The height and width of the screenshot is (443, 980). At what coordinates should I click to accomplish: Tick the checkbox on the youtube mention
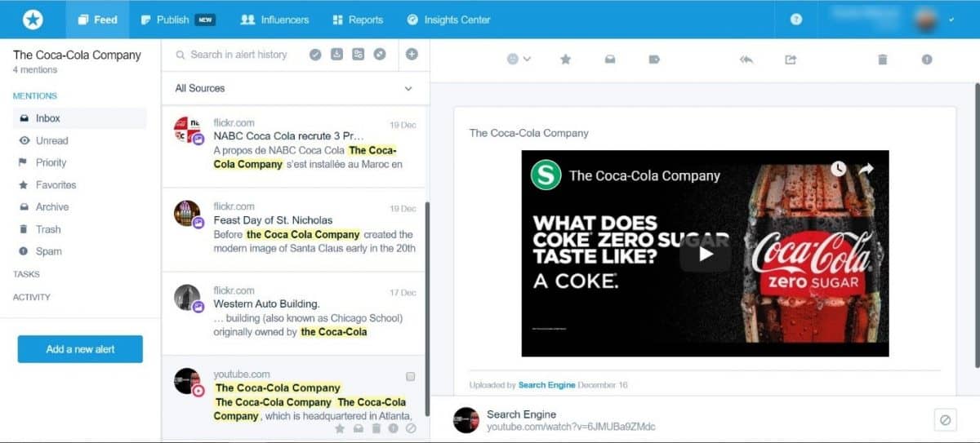pos(411,376)
